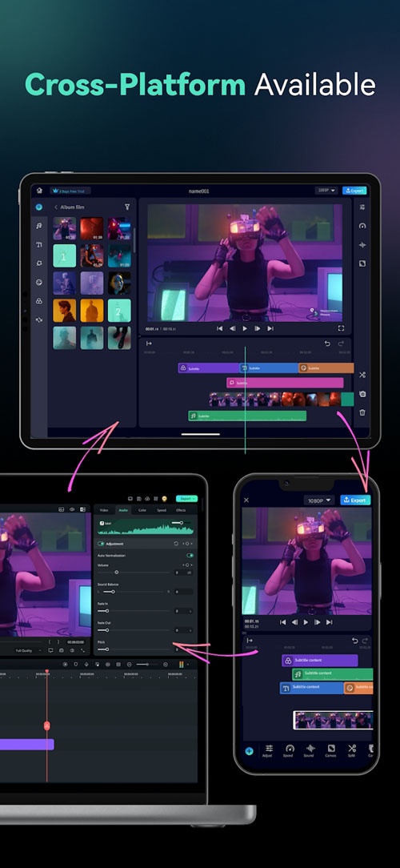Tap the Speed tool in phone toolbar

(289, 750)
